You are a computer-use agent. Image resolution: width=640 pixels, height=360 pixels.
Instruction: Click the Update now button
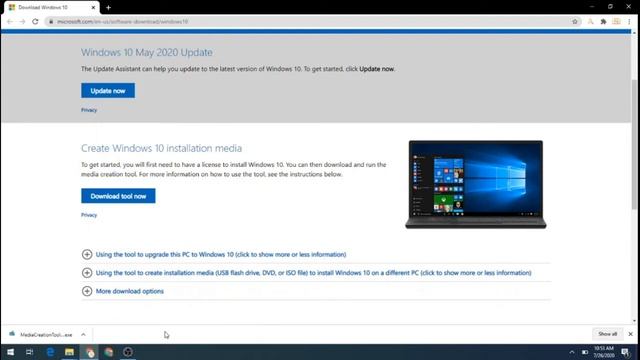pyautogui.click(x=108, y=91)
